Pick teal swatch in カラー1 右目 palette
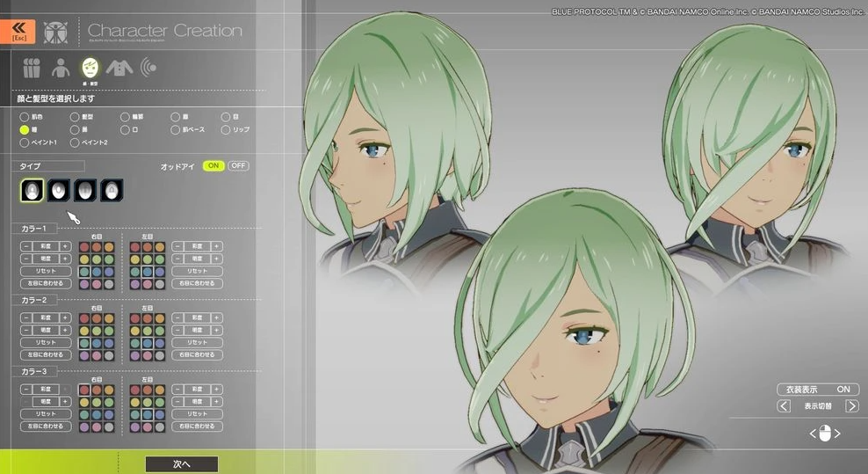The width and height of the screenshot is (868, 474). click(84, 272)
